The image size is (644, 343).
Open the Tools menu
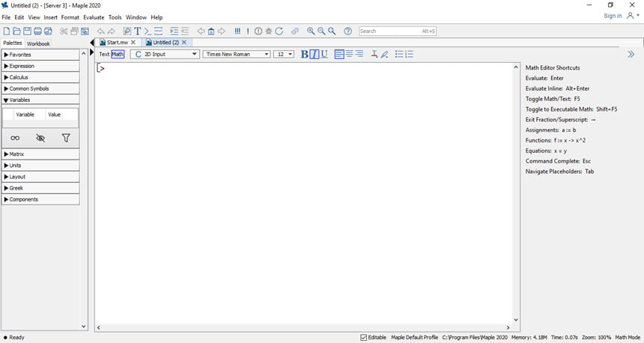[115, 17]
